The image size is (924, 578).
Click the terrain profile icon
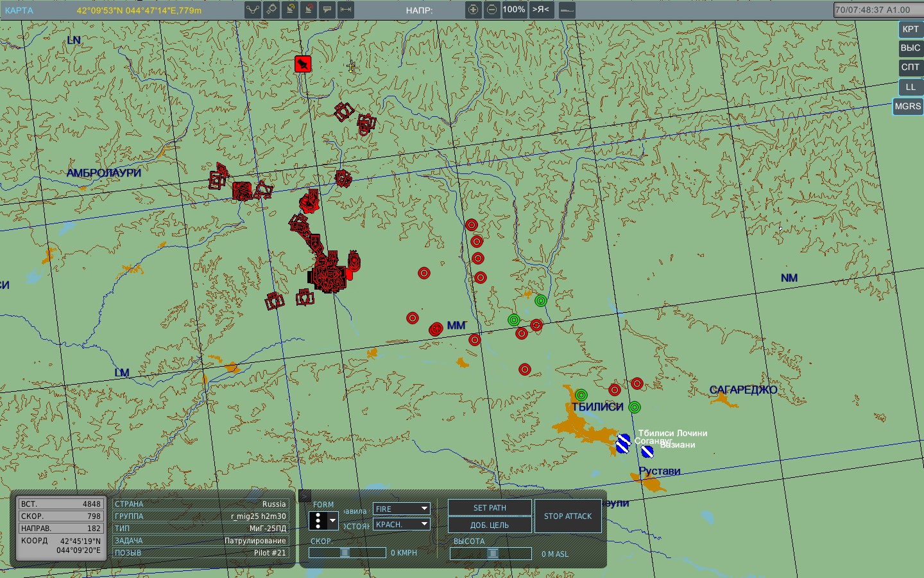click(x=567, y=10)
